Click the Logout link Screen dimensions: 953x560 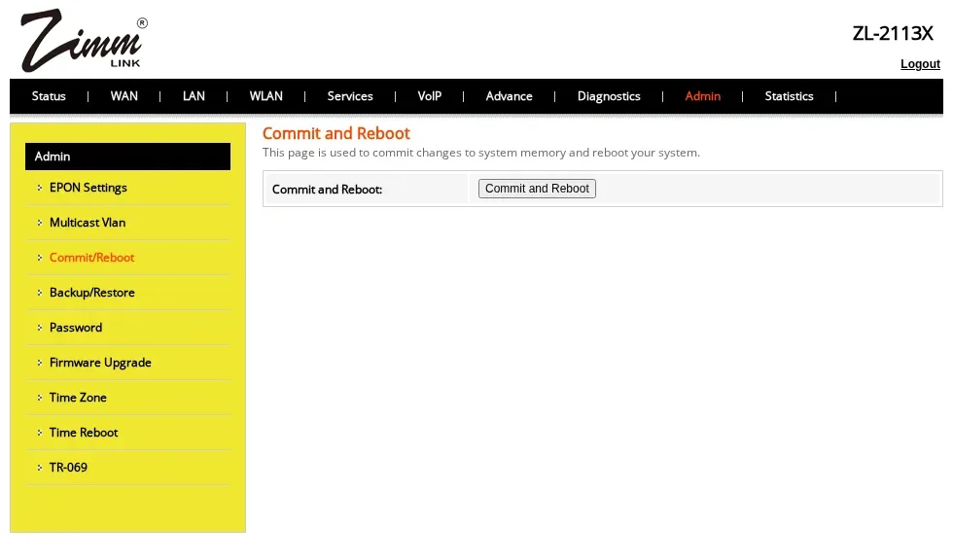click(x=920, y=64)
